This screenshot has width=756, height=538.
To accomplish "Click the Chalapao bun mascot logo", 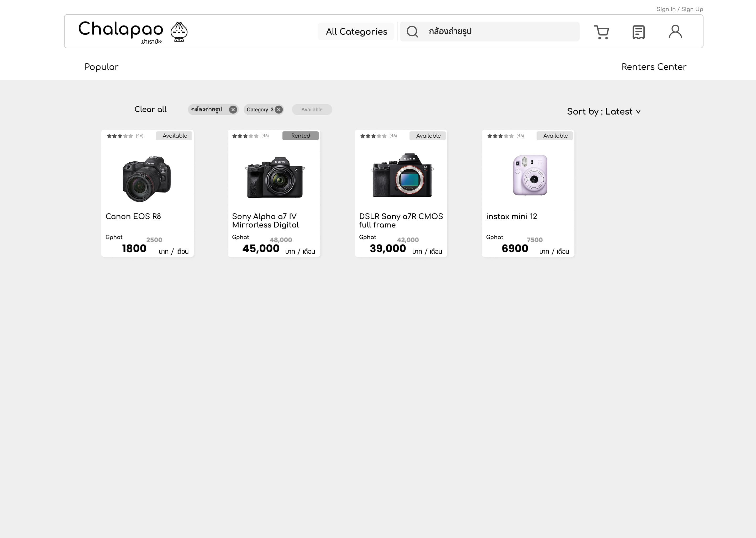I will pyautogui.click(x=179, y=32).
